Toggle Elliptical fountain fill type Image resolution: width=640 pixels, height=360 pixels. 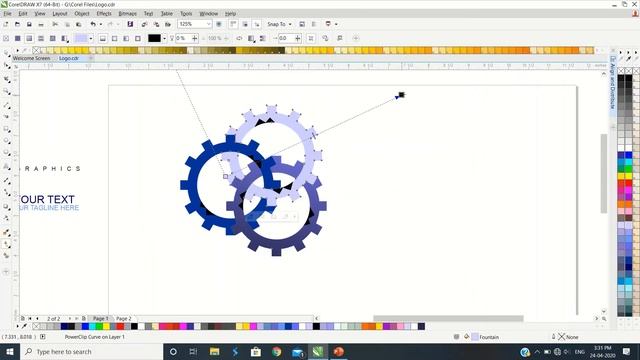115,38
